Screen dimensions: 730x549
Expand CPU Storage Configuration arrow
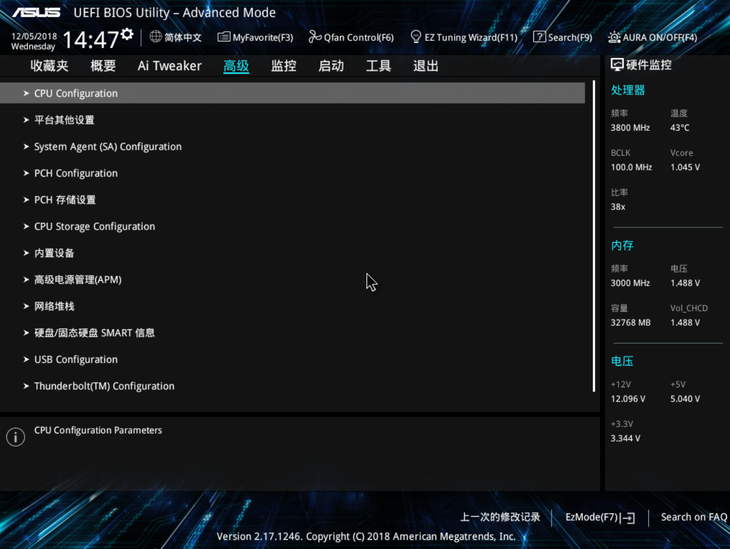[x=26, y=226]
